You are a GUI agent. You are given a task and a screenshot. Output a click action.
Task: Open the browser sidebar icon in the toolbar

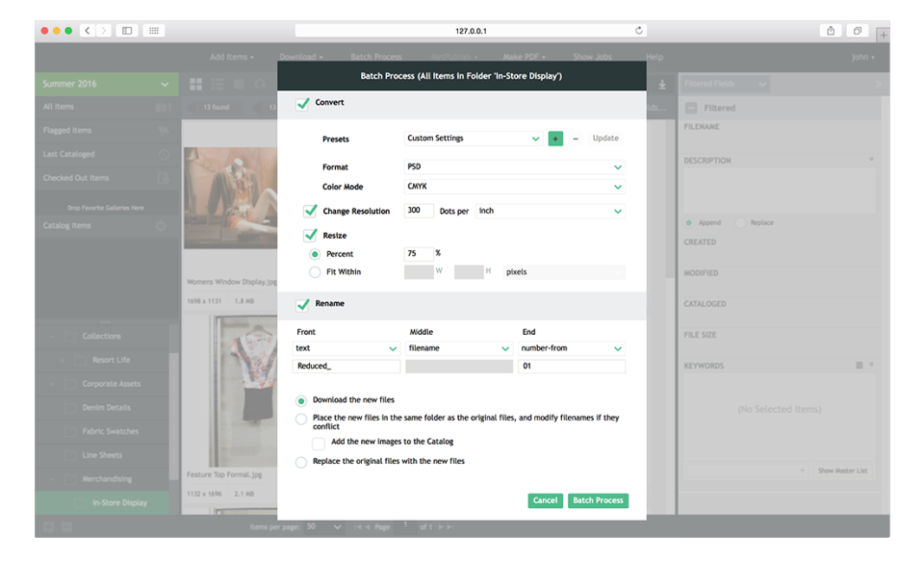[126, 30]
